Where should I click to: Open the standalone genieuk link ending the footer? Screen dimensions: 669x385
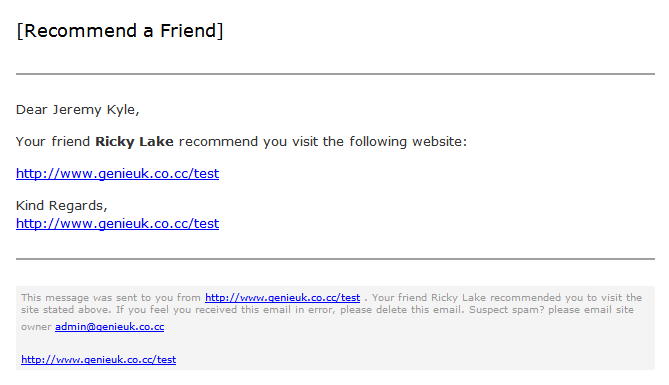click(x=99, y=359)
